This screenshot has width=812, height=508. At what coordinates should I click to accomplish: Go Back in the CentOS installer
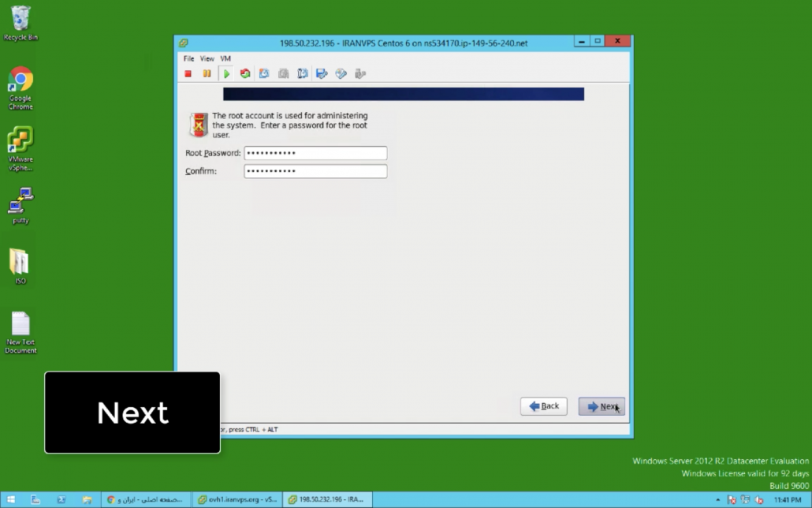tap(543, 406)
